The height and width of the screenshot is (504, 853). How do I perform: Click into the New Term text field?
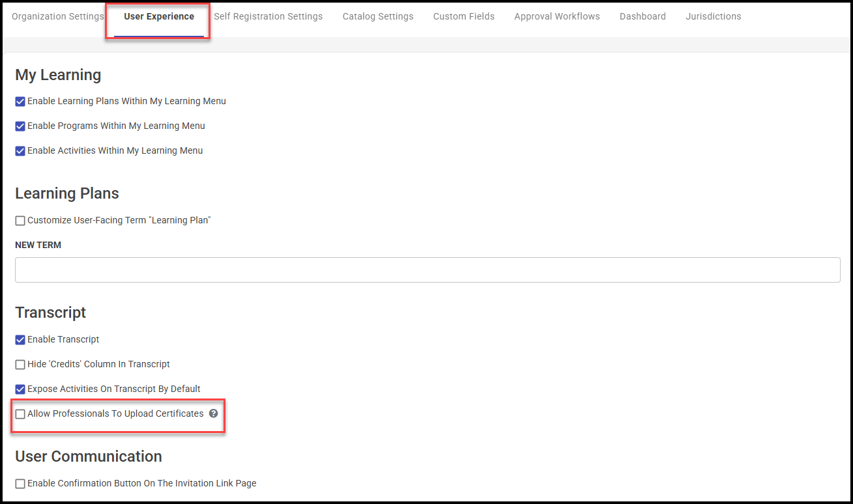(x=427, y=270)
